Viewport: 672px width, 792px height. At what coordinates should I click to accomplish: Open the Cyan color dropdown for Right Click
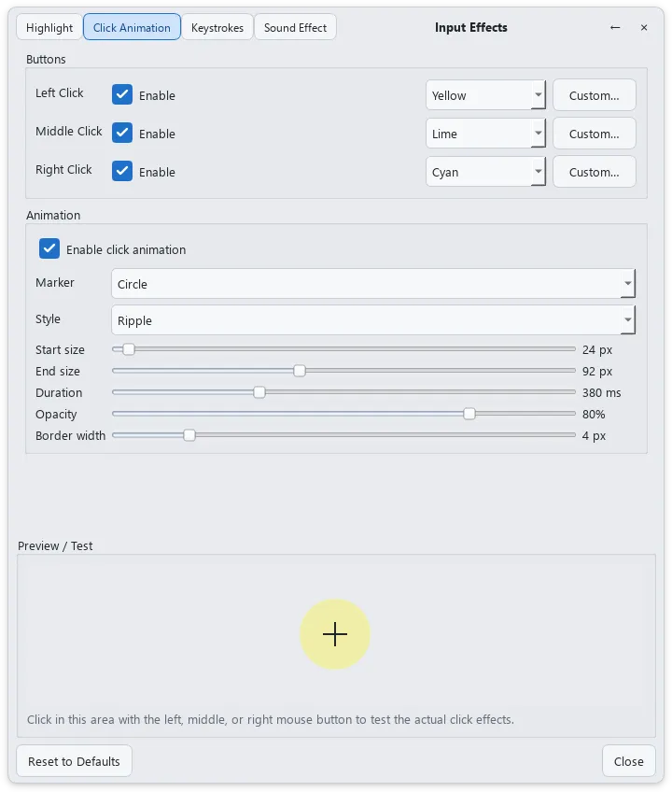pyautogui.click(x=485, y=172)
